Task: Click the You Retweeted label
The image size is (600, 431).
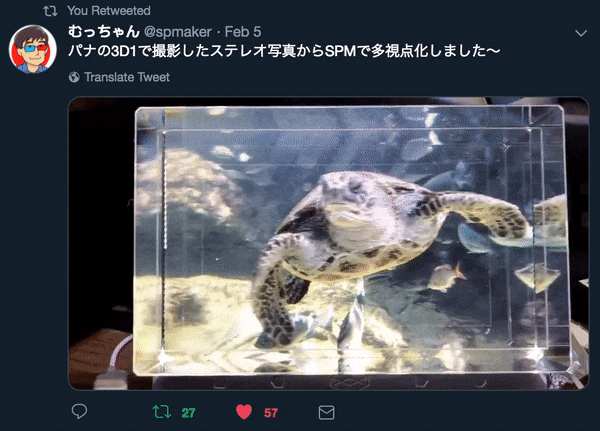Action: (x=109, y=11)
